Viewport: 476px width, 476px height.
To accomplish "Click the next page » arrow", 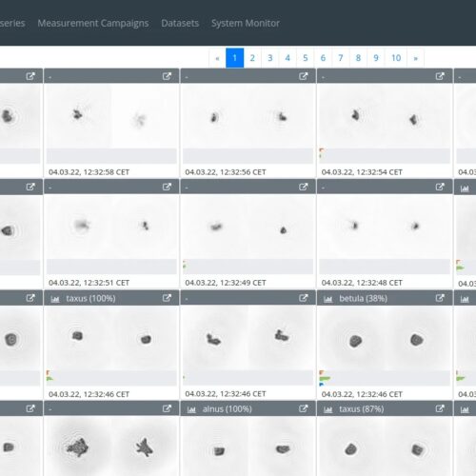I will [416, 58].
